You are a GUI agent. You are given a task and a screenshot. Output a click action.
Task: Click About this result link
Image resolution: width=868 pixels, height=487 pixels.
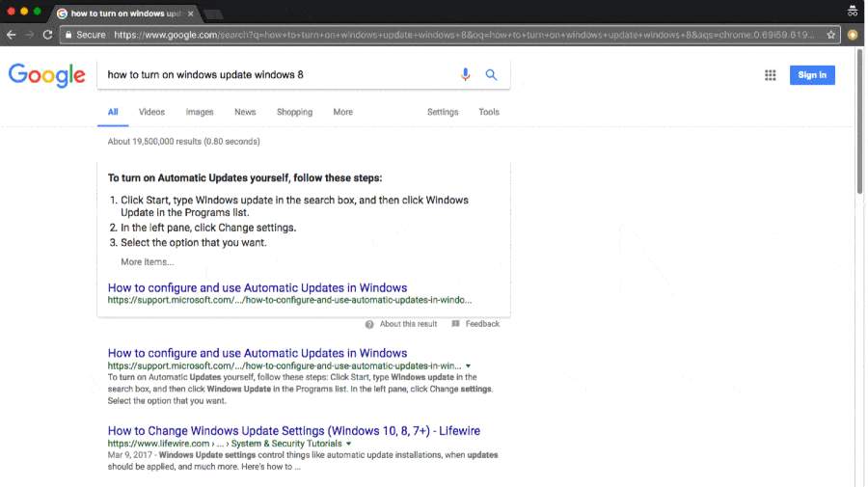pos(408,324)
